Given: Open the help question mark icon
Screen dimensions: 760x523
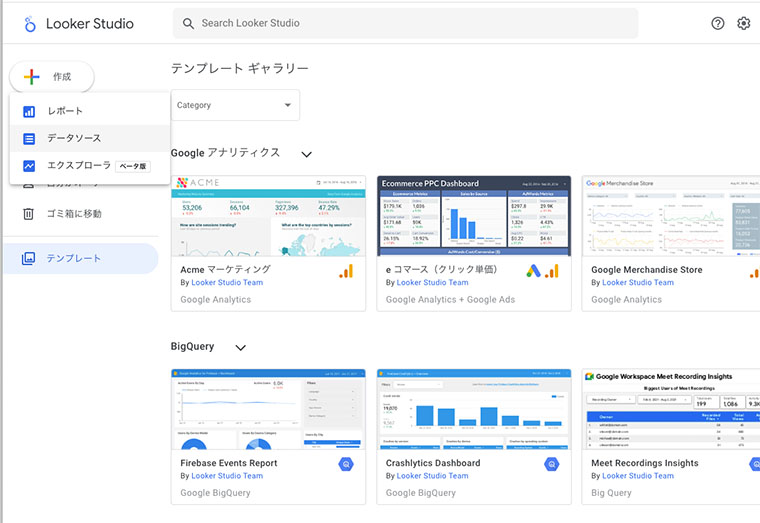Looking at the screenshot, I should [718, 23].
